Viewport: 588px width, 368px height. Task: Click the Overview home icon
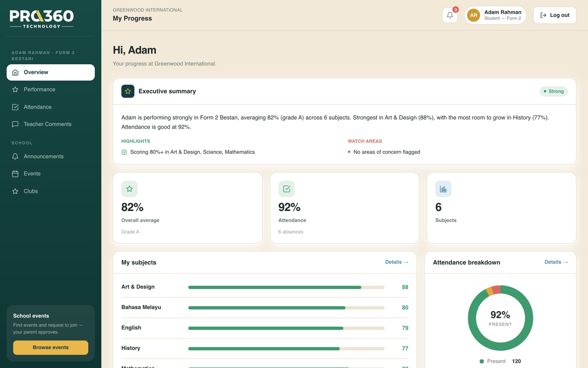[x=15, y=72]
